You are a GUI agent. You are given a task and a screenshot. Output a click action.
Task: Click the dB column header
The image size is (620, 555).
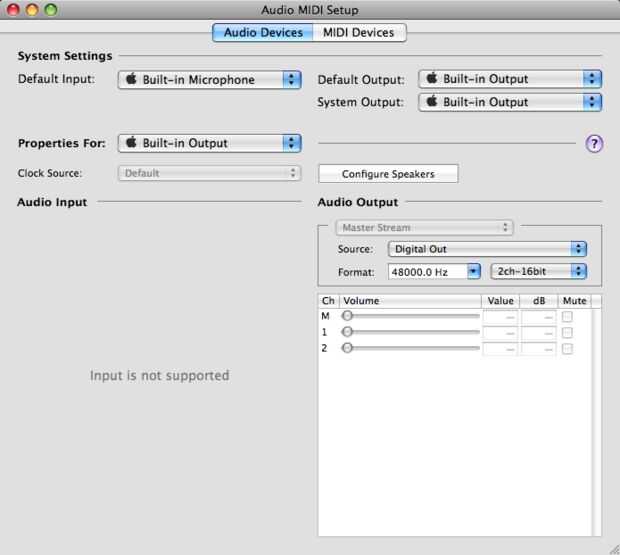(539, 301)
